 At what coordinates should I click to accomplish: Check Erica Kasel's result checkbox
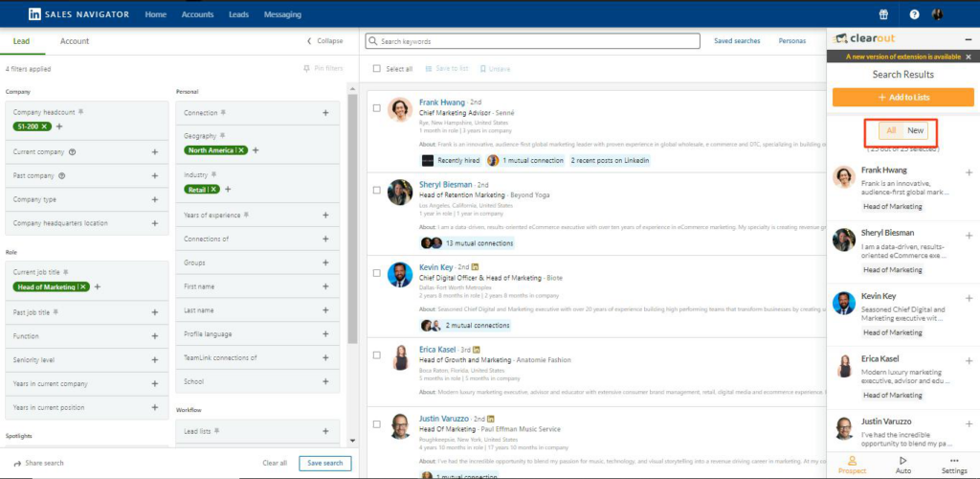(377, 354)
